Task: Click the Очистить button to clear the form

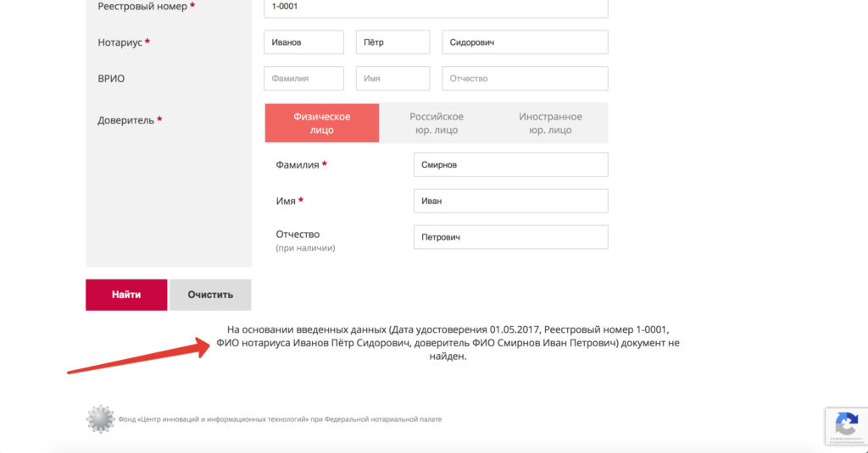Action: [210, 295]
